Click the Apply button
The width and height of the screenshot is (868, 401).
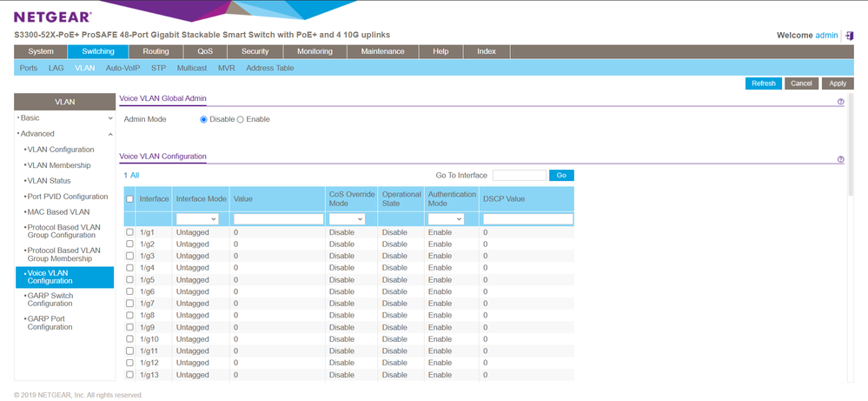pyautogui.click(x=838, y=84)
